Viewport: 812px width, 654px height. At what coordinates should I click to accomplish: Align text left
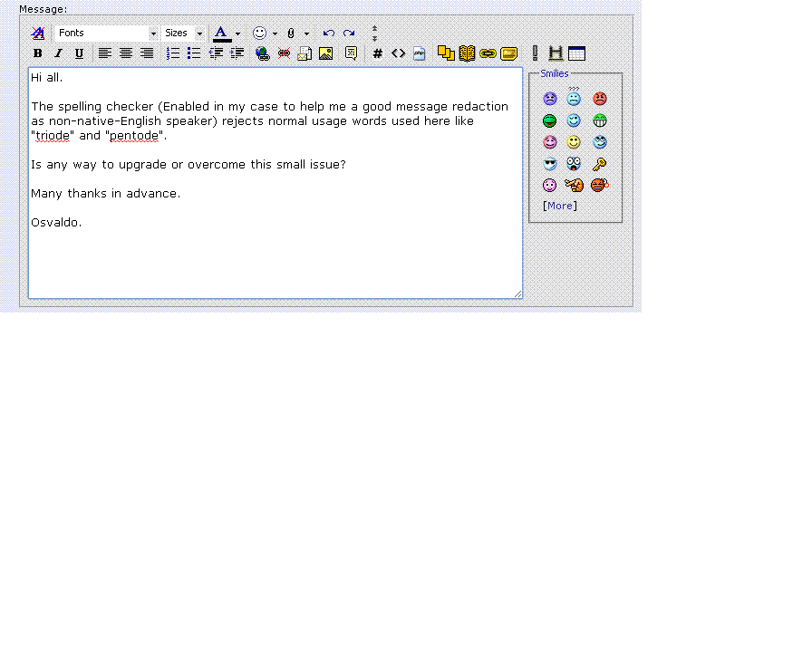pos(105,53)
